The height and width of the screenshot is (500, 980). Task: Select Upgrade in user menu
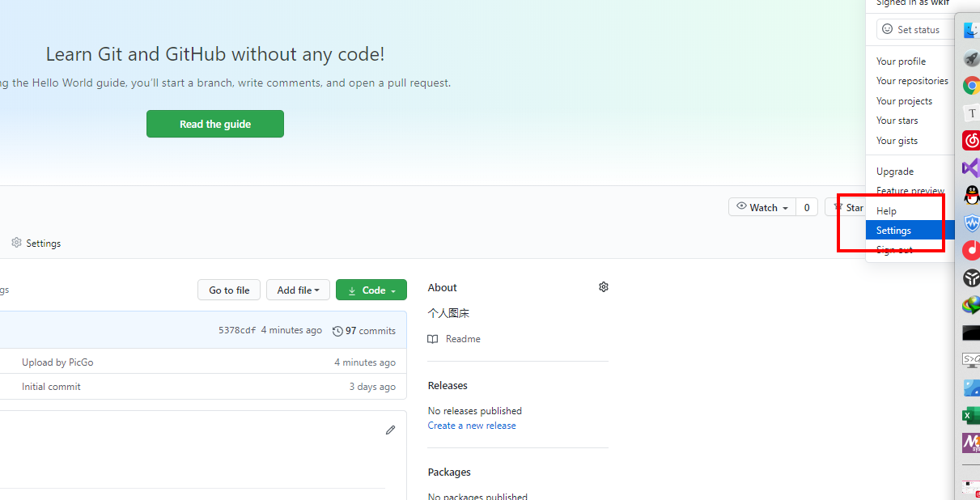point(895,172)
